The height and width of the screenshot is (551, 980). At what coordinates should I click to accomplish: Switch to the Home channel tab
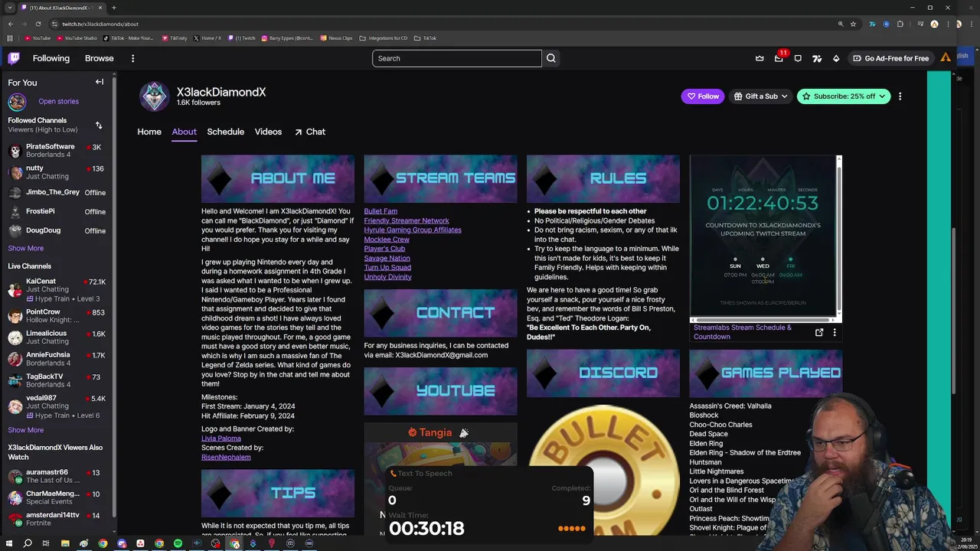149,132
